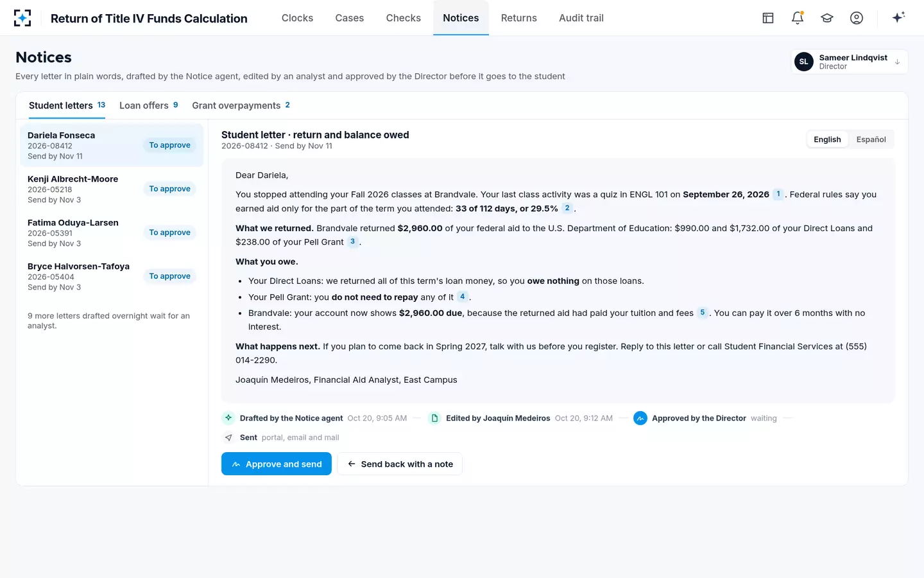This screenshot has width=924, height=578.
Task: Click the "9 more letters drafted overnight" text
Action: (108, 320)
